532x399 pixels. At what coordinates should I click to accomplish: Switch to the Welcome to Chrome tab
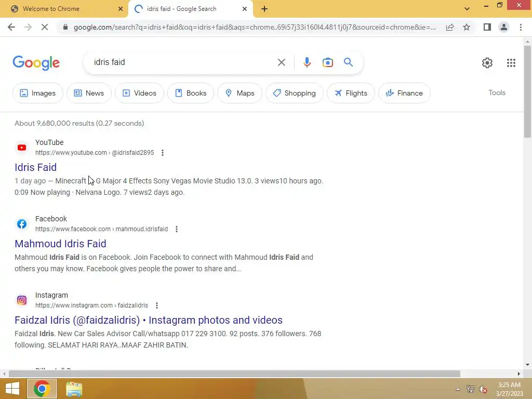(64, 9)
